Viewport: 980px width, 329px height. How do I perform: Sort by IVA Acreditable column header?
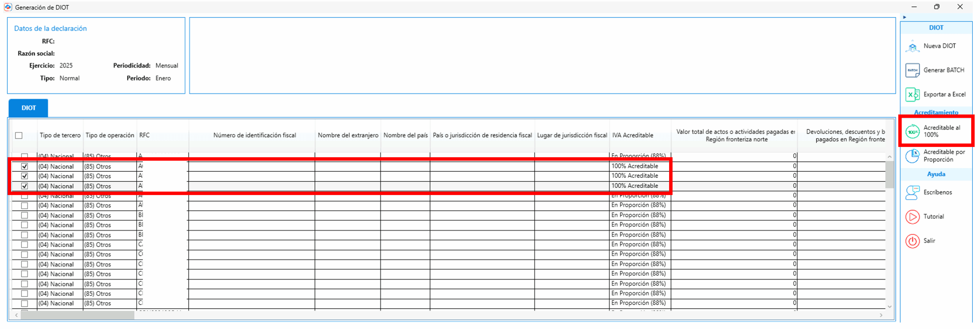click(x=632, y=135)
